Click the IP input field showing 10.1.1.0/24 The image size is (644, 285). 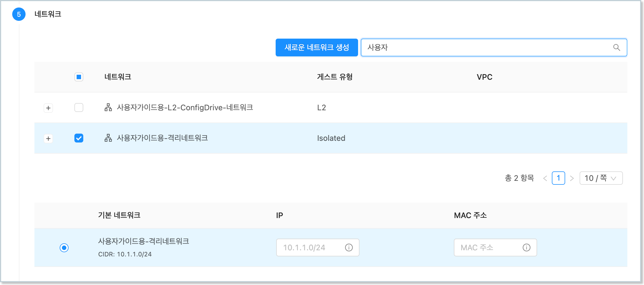(318, 247)
